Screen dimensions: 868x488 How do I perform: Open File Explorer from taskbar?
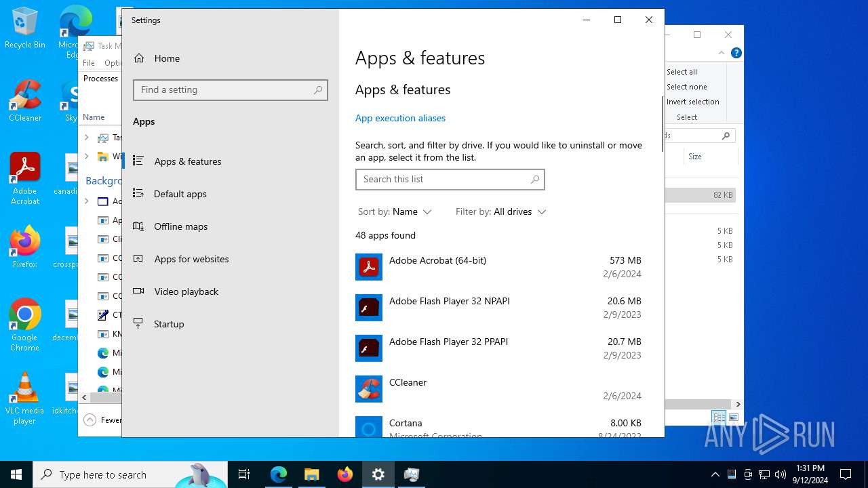tap(312, 474)
